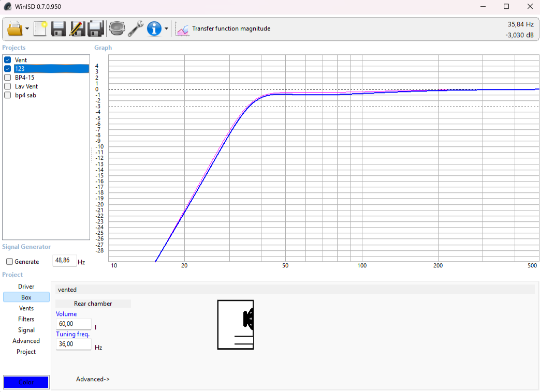Switch to the Filters tab
This screenshot has width=540, height=392.
[26, 319]
